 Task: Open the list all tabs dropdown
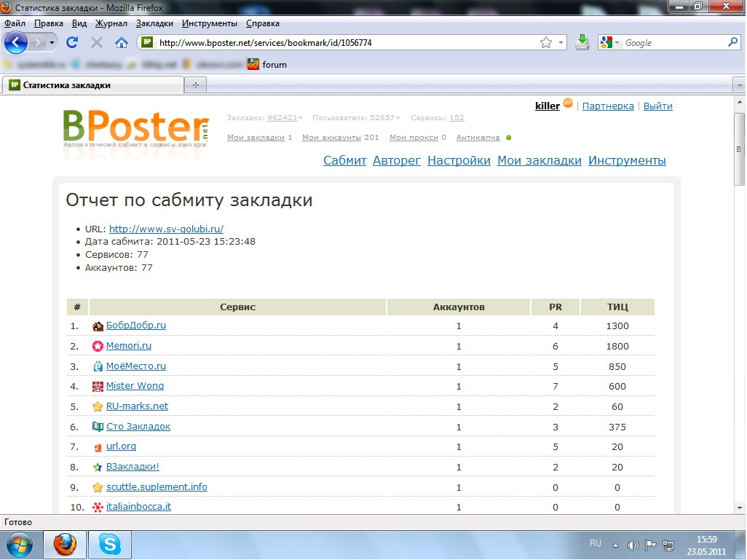coord(740,85)
